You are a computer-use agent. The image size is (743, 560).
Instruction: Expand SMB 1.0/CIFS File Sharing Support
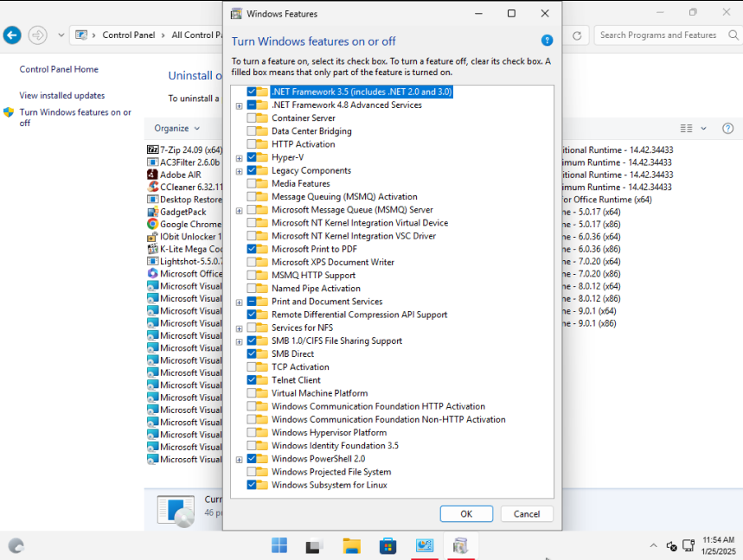click(x=240, y=341)
